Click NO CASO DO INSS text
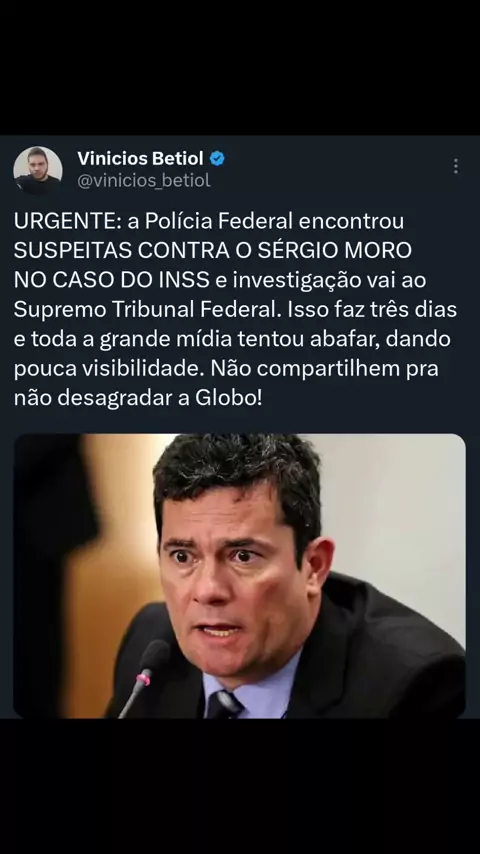Image resolution: width=480 pixels, height=854 pixels. tap(112, 280)
